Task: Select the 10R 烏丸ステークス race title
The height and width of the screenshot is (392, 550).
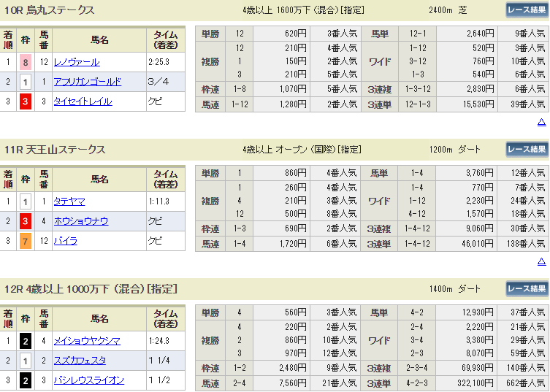Action: (50, 10)
